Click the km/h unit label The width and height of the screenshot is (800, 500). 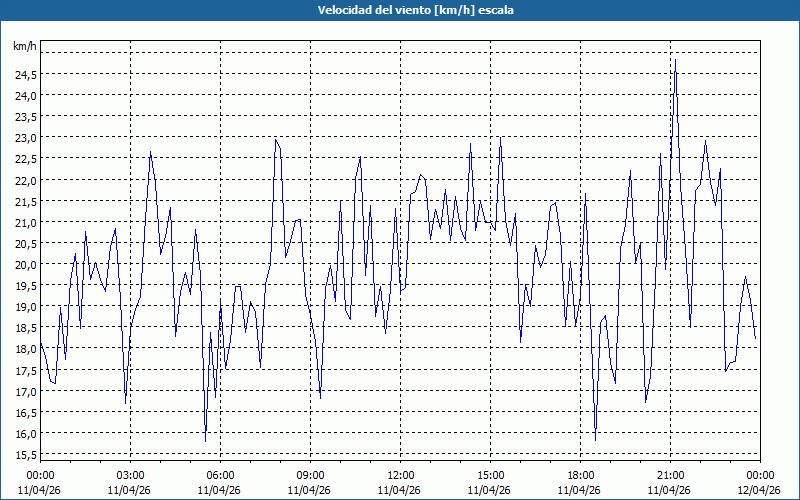click(x=25, y=47)
